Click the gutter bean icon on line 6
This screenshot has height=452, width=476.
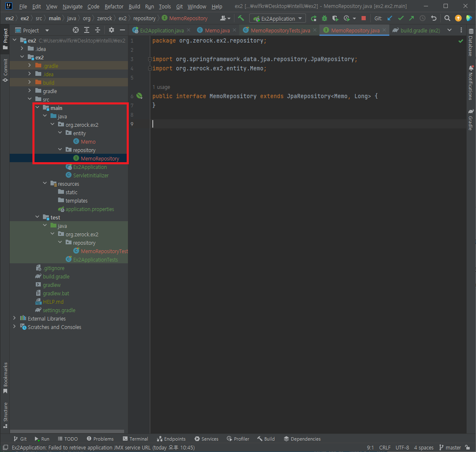(x=139, y=96)
